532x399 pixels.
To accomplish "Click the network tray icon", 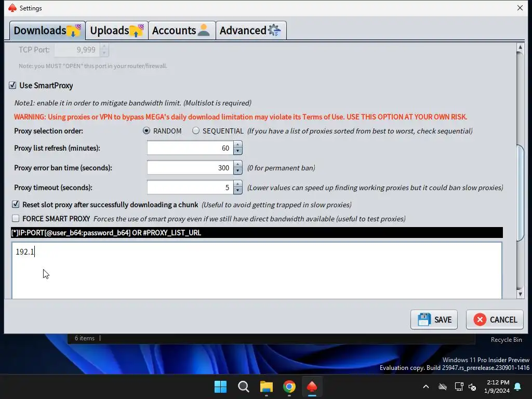I will click(x=459, y=387).
